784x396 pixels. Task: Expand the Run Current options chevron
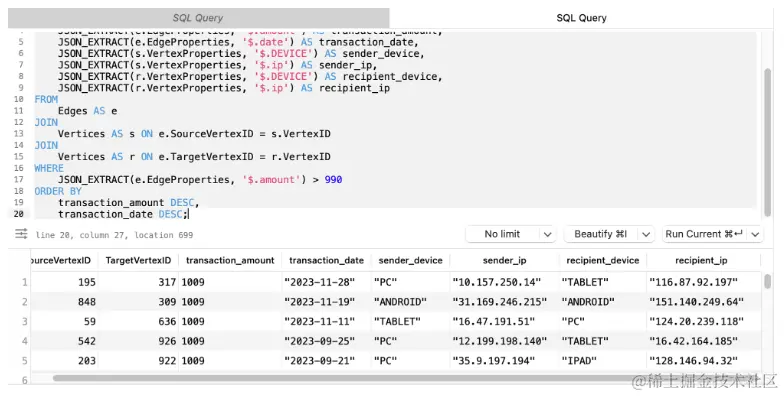click(x=756, y=234)
